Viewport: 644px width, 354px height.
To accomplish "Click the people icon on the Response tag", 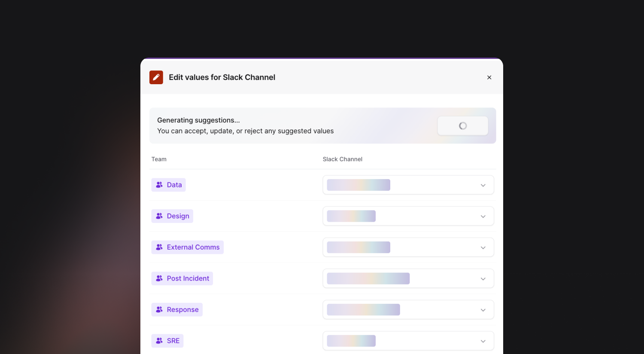I will point(159,309).
